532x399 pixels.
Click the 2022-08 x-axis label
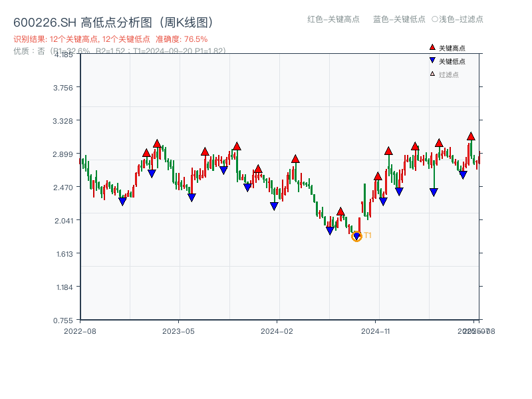80,331
